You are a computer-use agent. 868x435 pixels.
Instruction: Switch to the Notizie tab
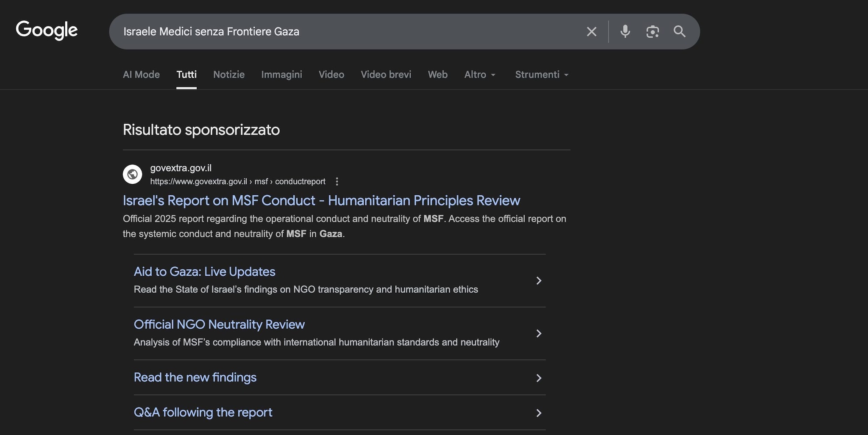(228, 75)
